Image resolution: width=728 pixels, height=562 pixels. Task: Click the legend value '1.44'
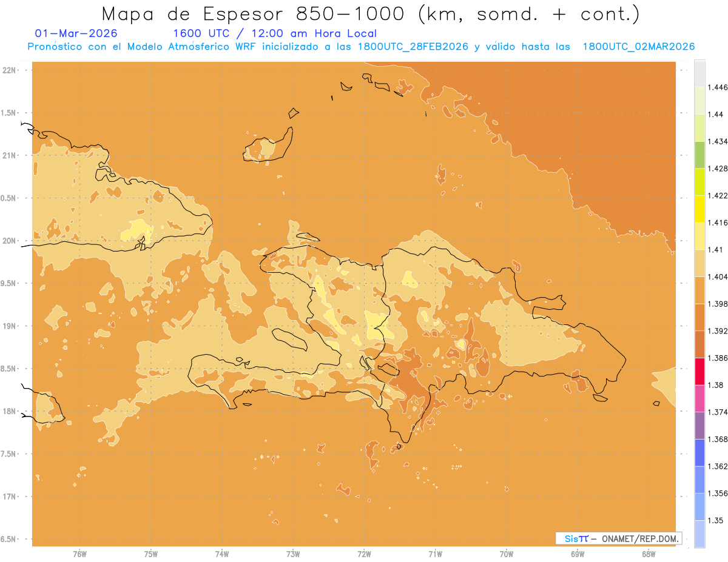tap(715, 115)
